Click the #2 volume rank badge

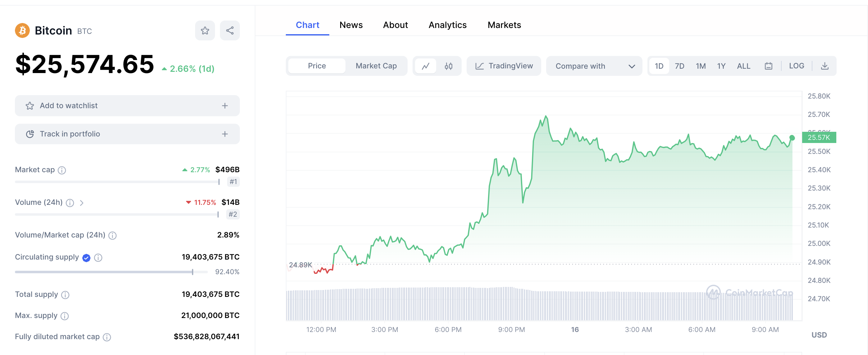click(x=232, y=215)
